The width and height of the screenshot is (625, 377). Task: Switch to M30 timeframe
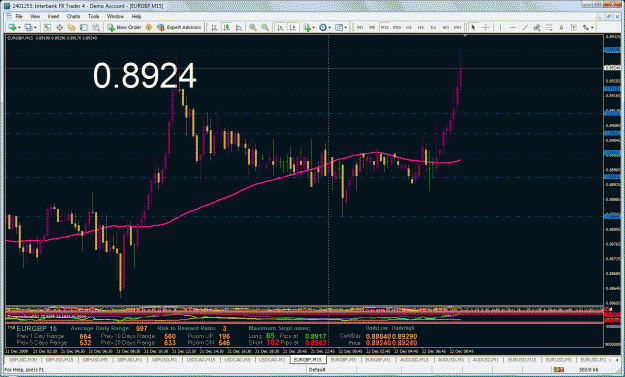(397, 27)
